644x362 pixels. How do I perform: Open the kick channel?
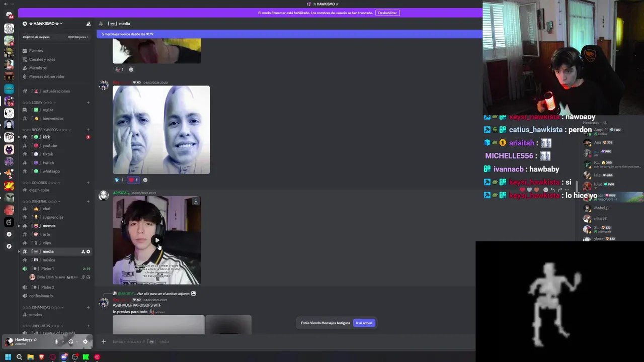coord(46,137)
